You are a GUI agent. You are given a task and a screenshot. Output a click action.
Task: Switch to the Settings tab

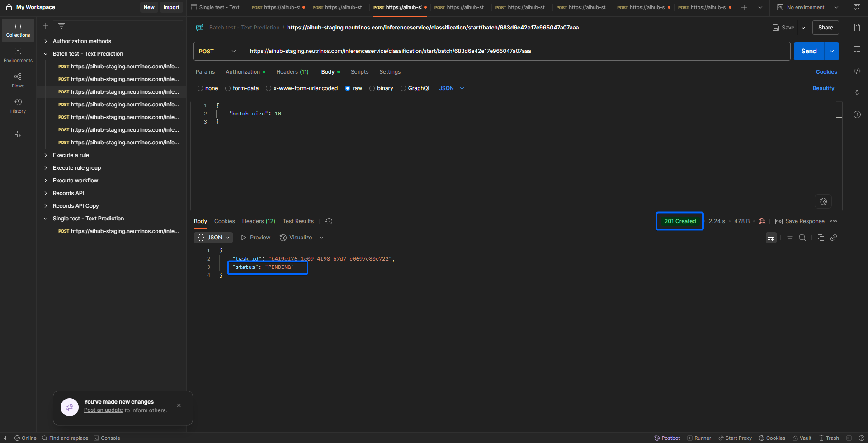click(x=390, y=72)
